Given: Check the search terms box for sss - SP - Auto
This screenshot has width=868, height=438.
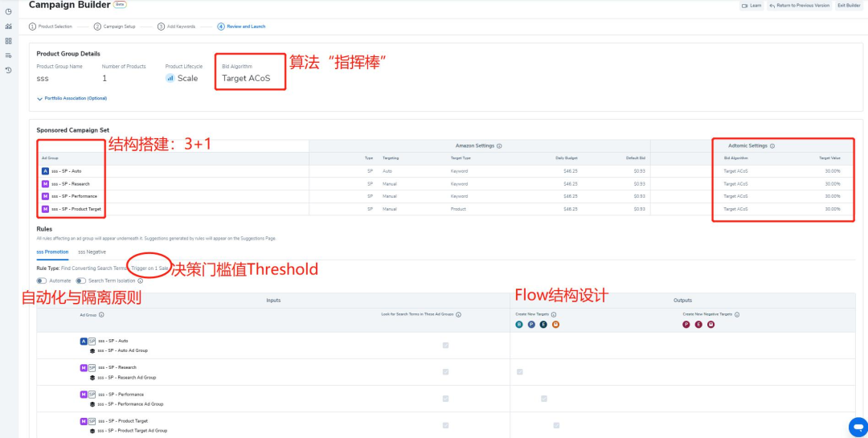Looking at the screenshot, I should (x=445, y=345).
